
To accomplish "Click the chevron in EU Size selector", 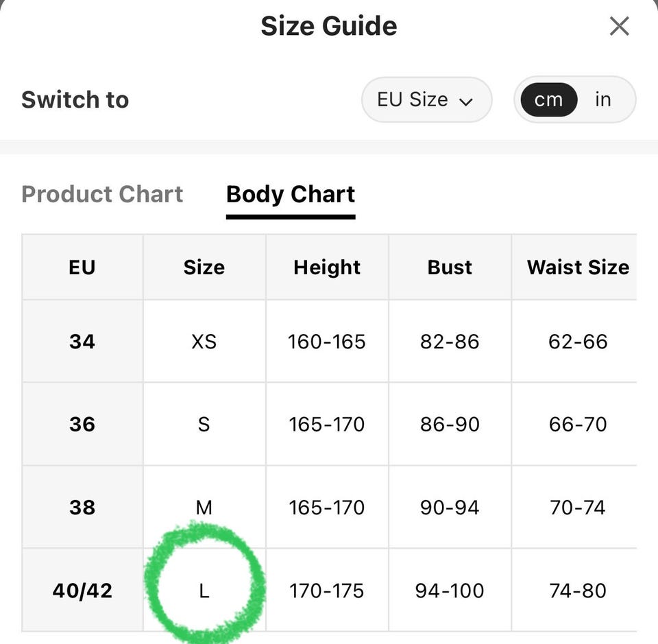I will 466,102.
